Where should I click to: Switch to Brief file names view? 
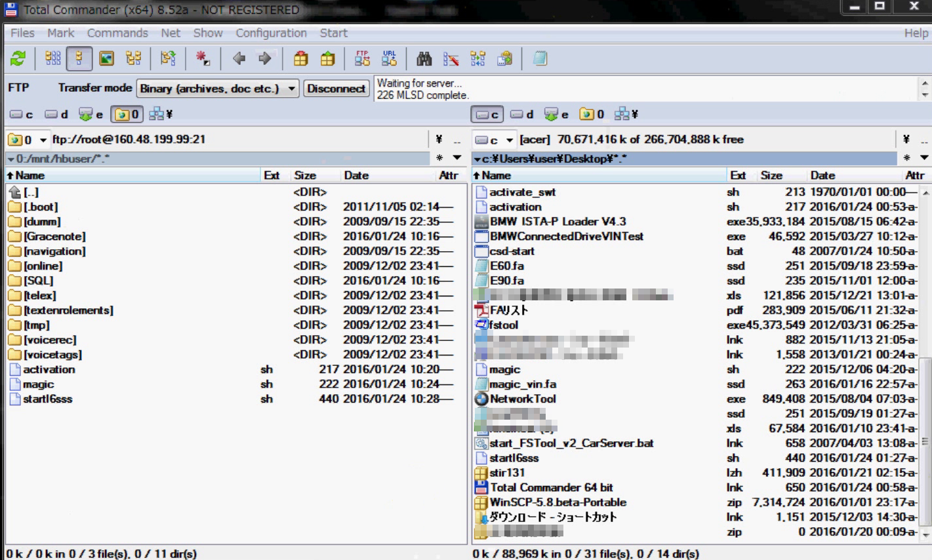(x=53, y=59)
